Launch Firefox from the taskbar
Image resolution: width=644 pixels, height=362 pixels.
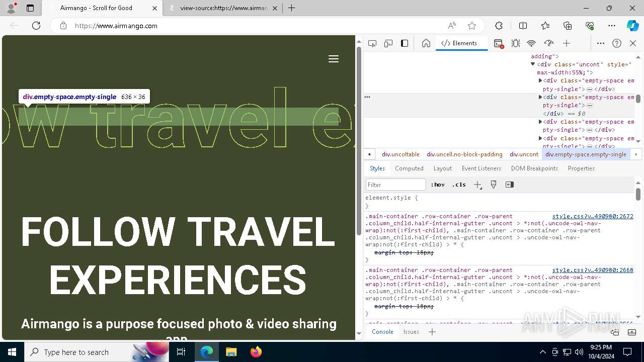[256, 352]
